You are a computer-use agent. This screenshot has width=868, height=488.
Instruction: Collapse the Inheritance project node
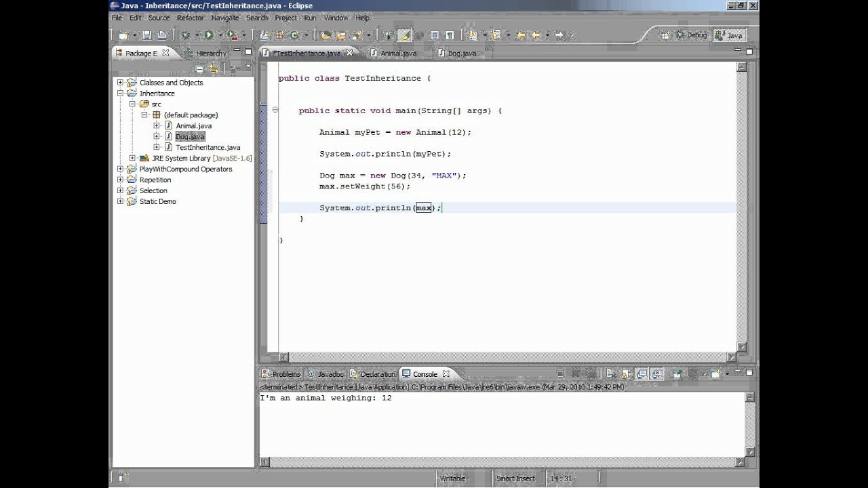click(x=120, y=94)
